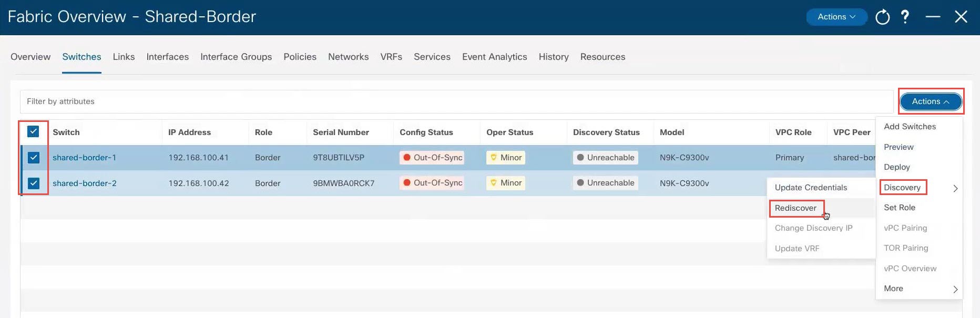The width and height of the screenshot is (980, 318).
Task: Select the Switches tab
Action: pos(81,57)
